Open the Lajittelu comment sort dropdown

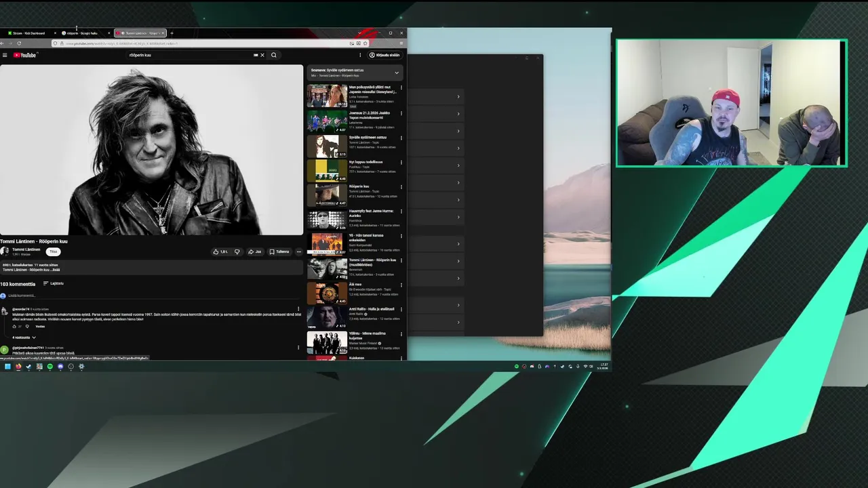(x=54, y=283)
